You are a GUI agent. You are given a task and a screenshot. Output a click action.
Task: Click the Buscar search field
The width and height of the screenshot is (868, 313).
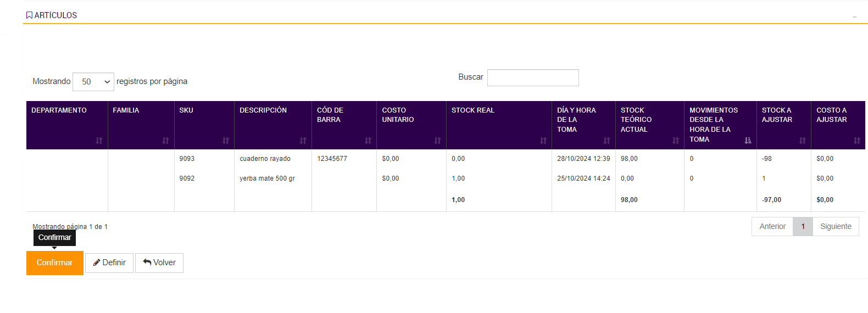(532, 77)
